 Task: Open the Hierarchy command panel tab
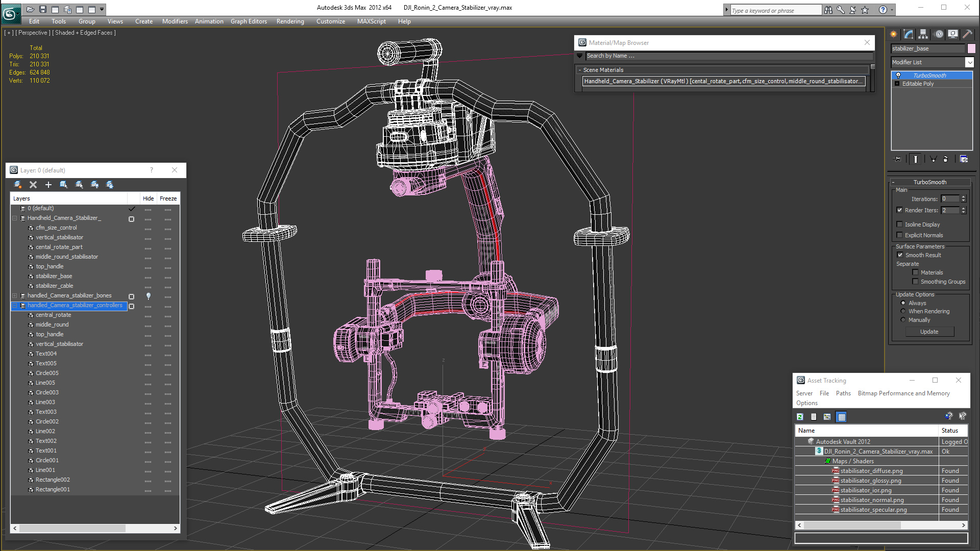tap(923, 34)
